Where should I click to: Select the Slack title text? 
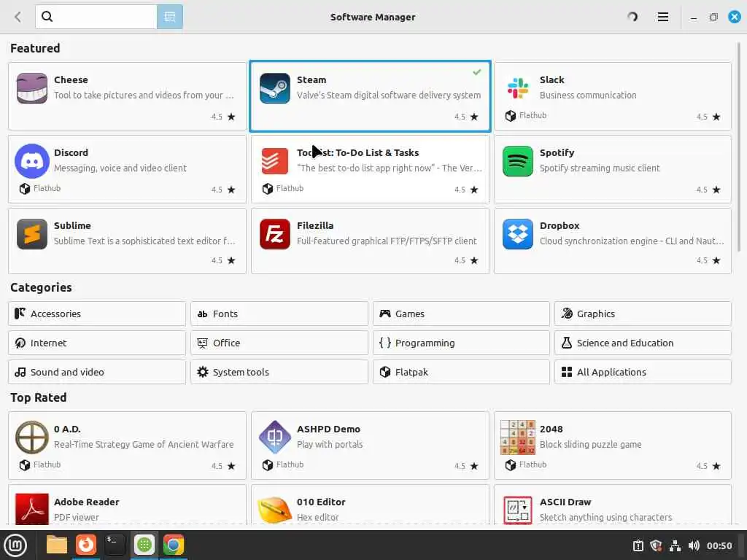tap(551, 79)
